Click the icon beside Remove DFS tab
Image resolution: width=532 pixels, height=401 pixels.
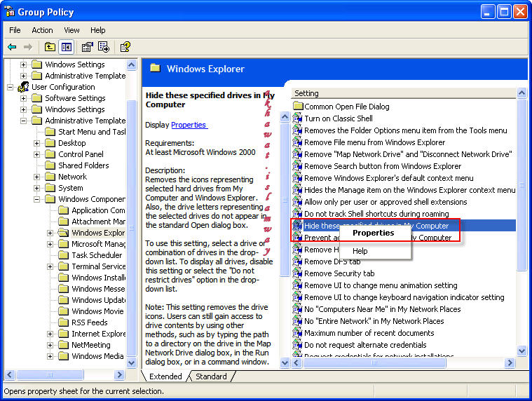[x=298, y=261]
